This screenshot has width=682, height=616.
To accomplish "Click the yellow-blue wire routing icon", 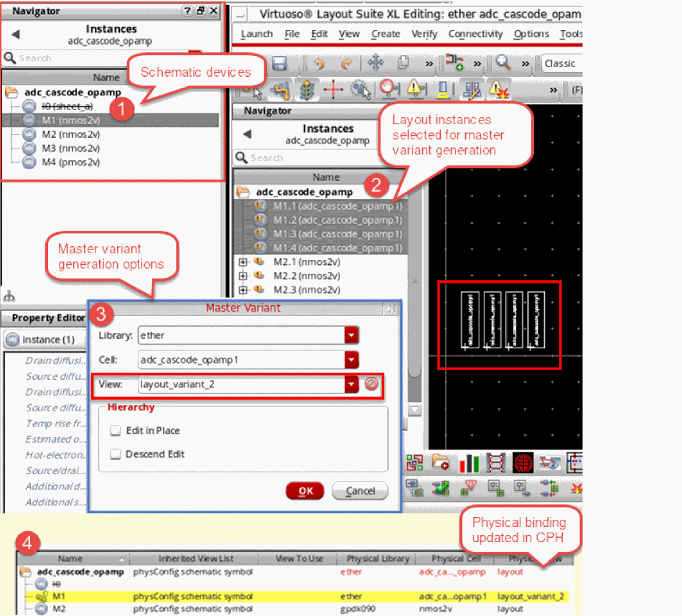I will (280, 90).
